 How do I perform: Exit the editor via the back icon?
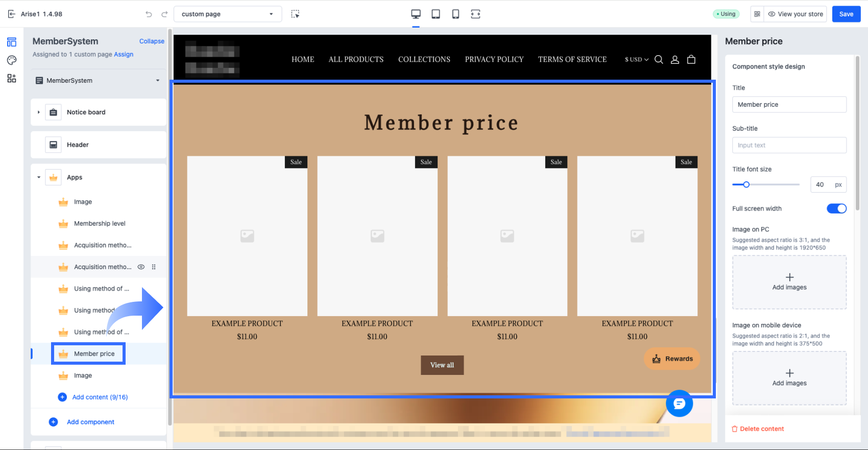pos(12,14)
